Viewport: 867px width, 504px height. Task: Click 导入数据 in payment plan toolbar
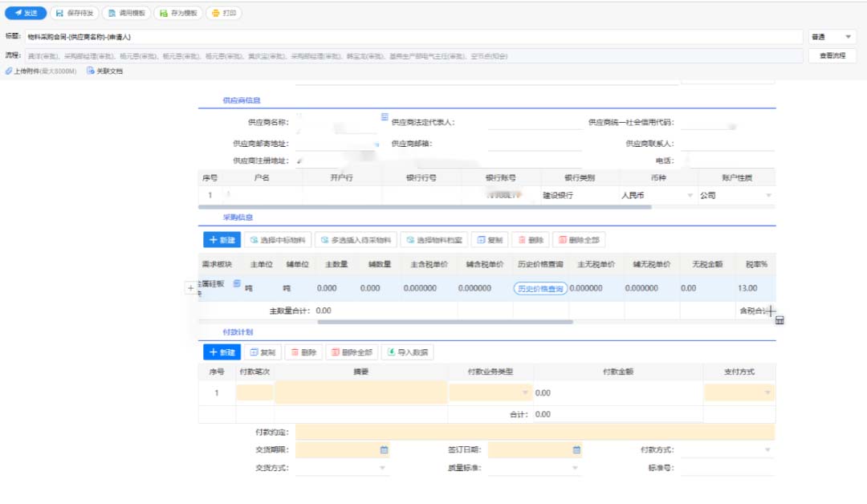click(x=408, y=352)
